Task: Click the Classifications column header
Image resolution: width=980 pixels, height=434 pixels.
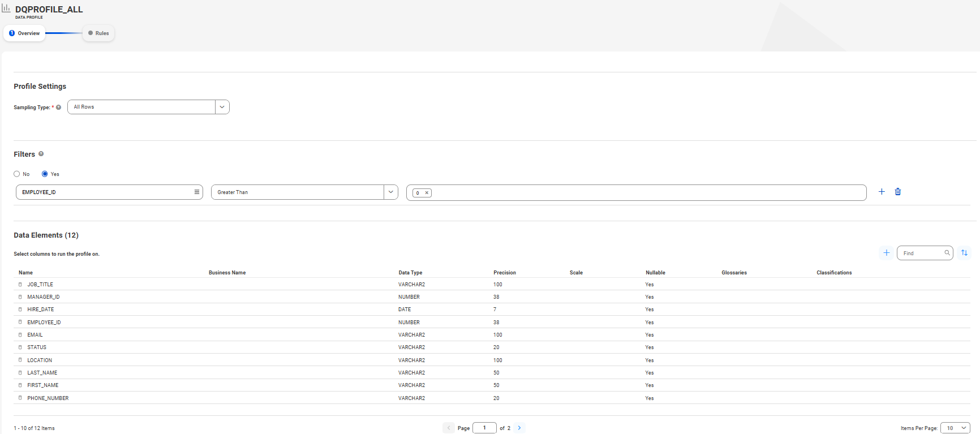Action: (x=834, y=273)
